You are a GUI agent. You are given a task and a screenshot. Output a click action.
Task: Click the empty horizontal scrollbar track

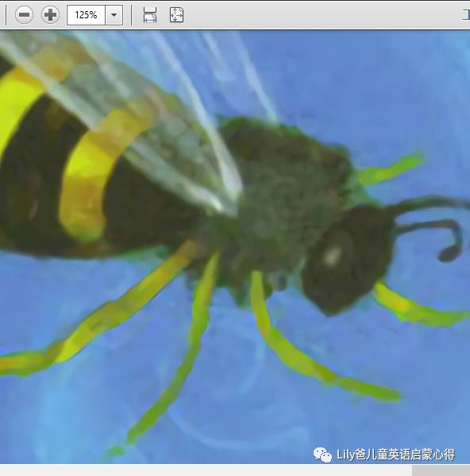206,470
